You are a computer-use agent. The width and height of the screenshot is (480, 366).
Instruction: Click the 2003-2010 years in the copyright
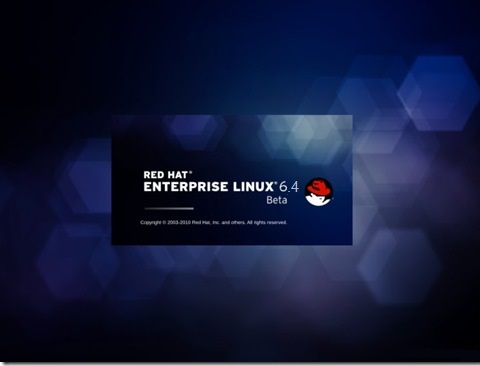[x=179, y=222]
